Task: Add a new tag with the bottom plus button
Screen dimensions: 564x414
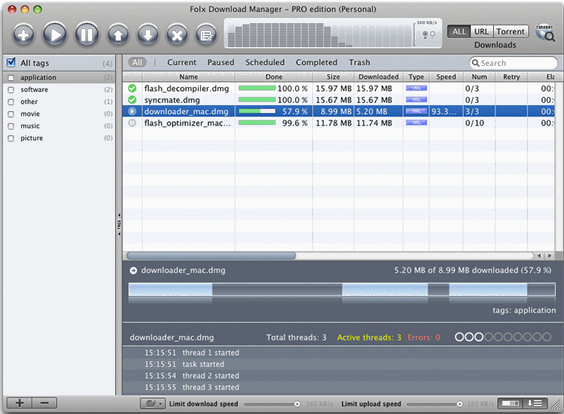Action: click(x=19, y=403)
